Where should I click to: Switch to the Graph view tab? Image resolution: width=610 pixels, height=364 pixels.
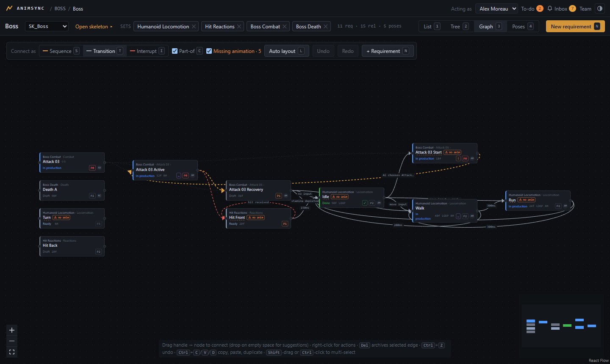[490, 26]
